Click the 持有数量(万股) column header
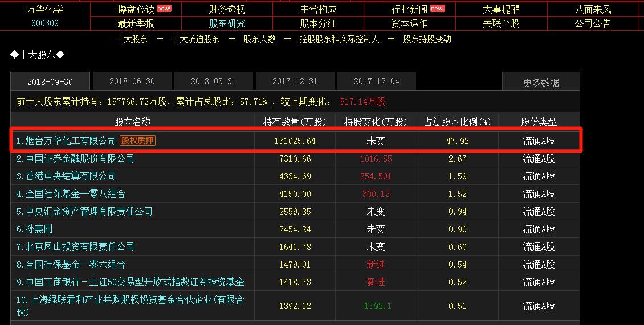 pyautogui.click(x=295, y=122)
